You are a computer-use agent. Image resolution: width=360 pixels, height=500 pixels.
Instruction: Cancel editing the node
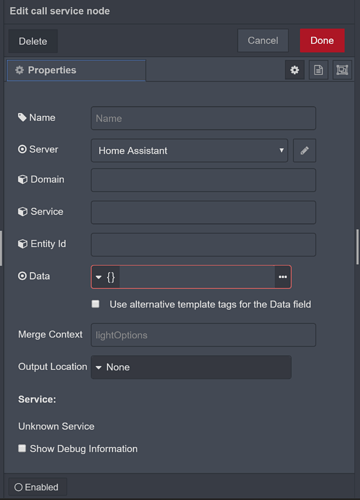click(x=263, y=41)
